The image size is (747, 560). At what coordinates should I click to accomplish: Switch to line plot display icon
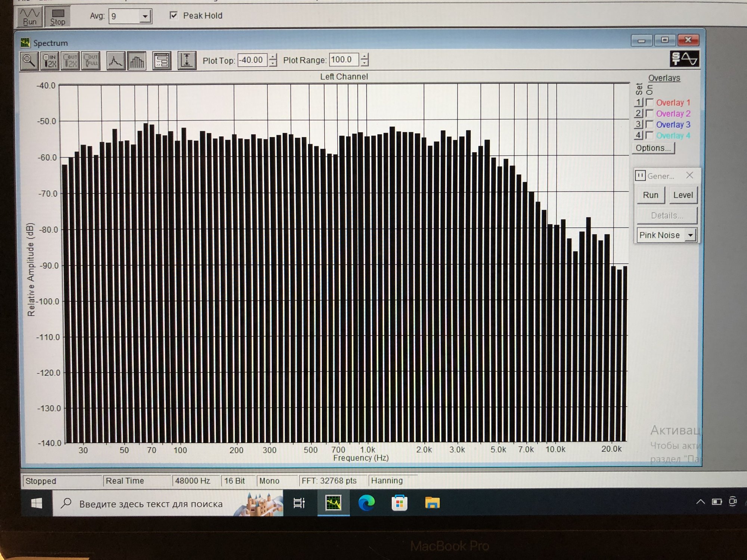click(x=115, y=61)
